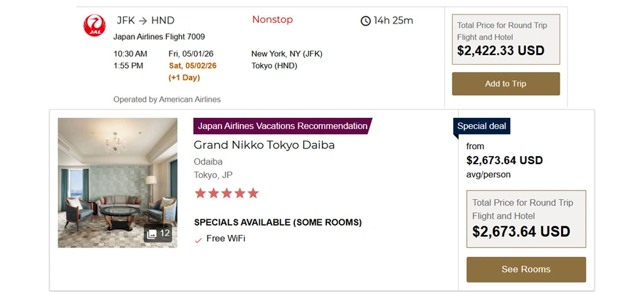Image resolution: width=644 pixels, height=292 pixels.
Task: Click the flight duration clock icon
Action: tap(366, 21)
